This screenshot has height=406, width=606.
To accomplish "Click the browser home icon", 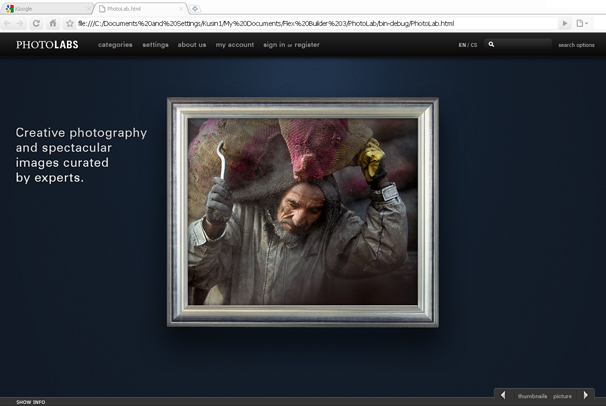I will point(52,23).
